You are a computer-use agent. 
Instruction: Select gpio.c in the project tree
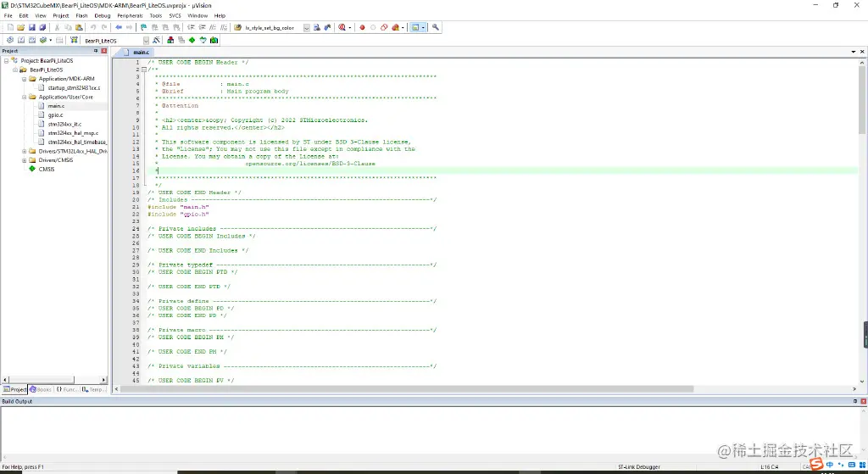55,115
